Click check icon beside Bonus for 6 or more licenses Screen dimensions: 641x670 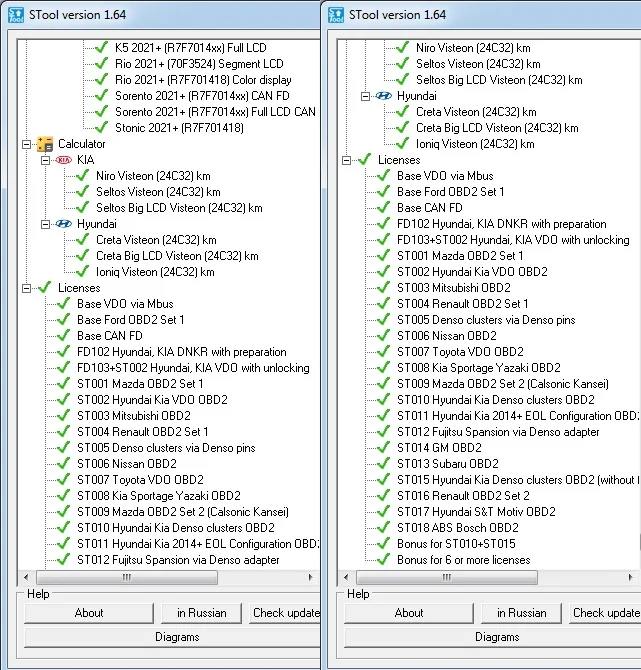tap(383, 559)
